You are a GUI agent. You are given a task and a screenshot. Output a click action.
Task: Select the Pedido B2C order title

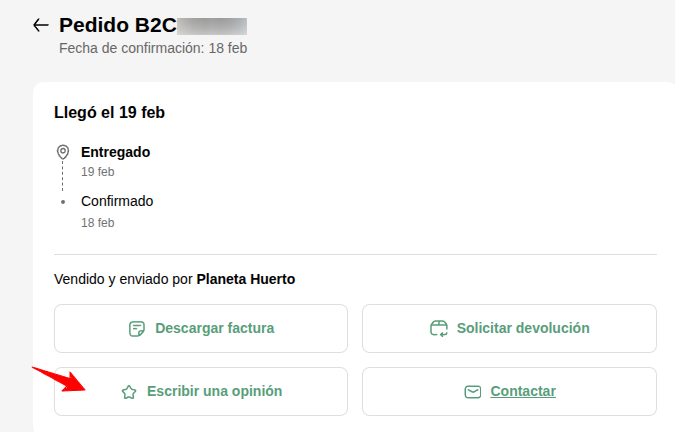[104, 25]
